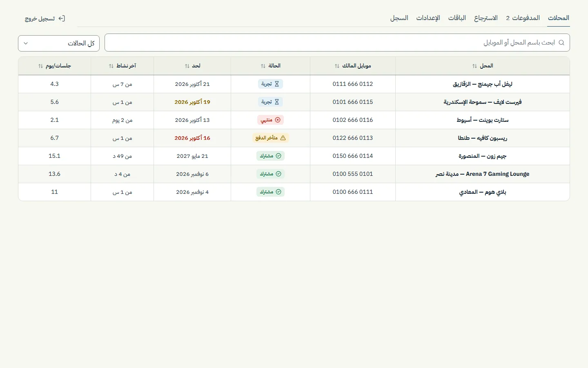The width and height of the screenshot is (588, 368).
Task: Click check icon in بلاي هوم row
Action: pyautogui.click(x=278, y=192)
